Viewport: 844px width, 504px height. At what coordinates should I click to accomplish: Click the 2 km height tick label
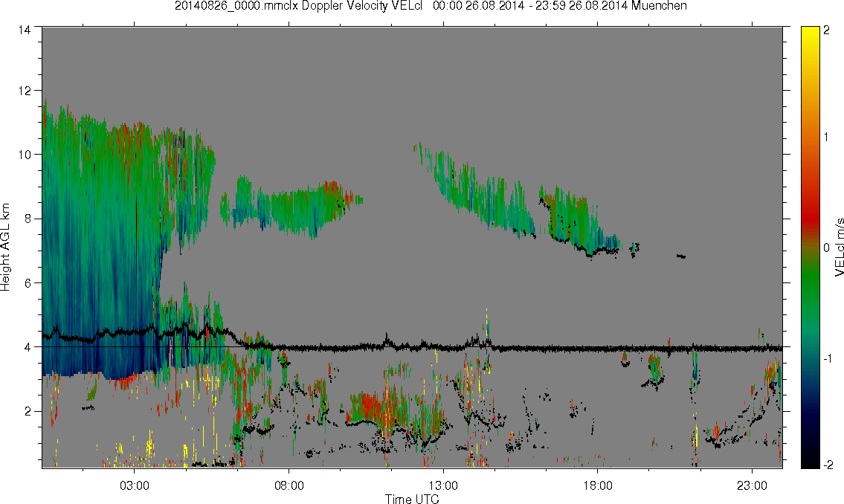(x=28, y=412)
